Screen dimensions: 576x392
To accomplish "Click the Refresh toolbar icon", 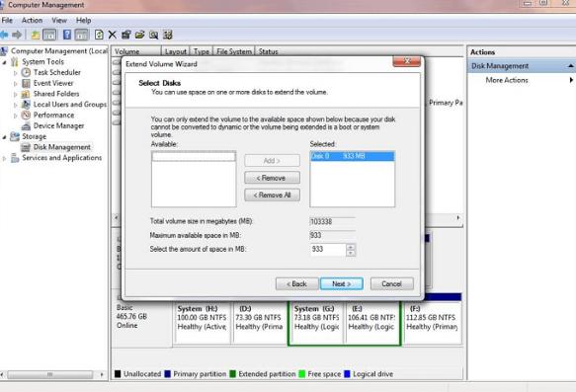I will 99,35.
